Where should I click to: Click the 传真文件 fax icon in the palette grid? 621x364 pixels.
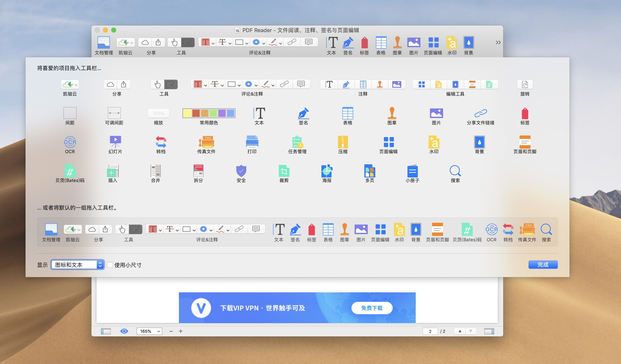pos(207,142)
